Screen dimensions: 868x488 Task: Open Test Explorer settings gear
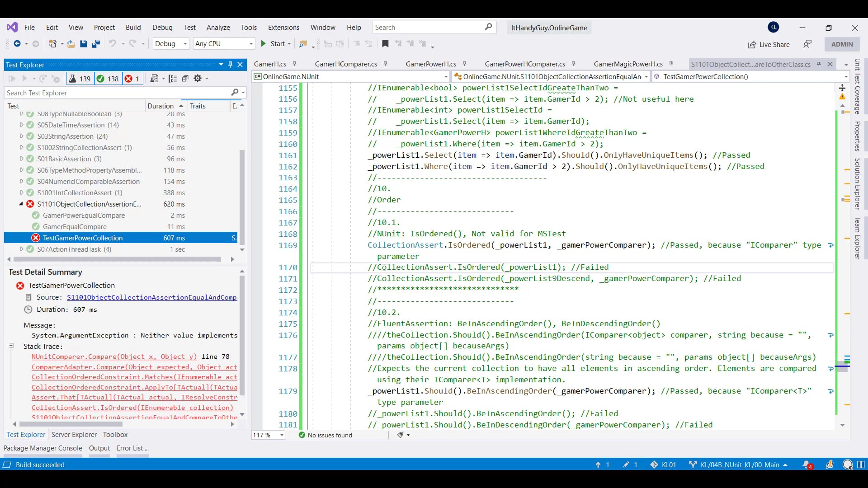198,79
